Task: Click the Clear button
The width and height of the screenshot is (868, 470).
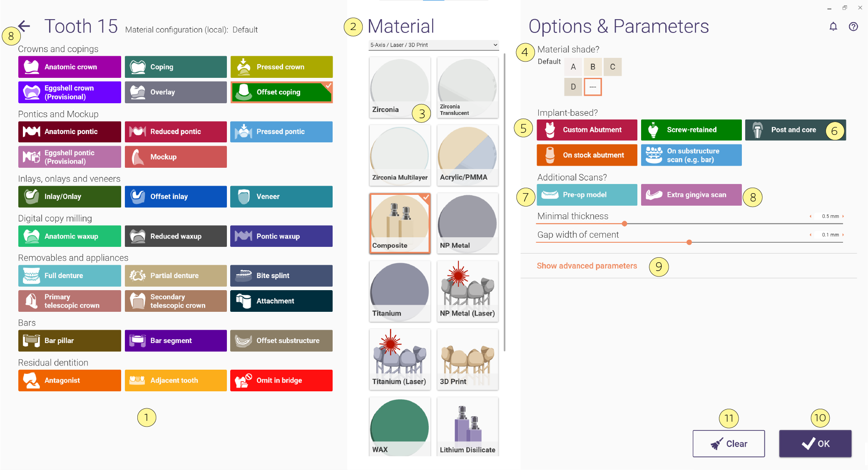Action: pos(729,444)
